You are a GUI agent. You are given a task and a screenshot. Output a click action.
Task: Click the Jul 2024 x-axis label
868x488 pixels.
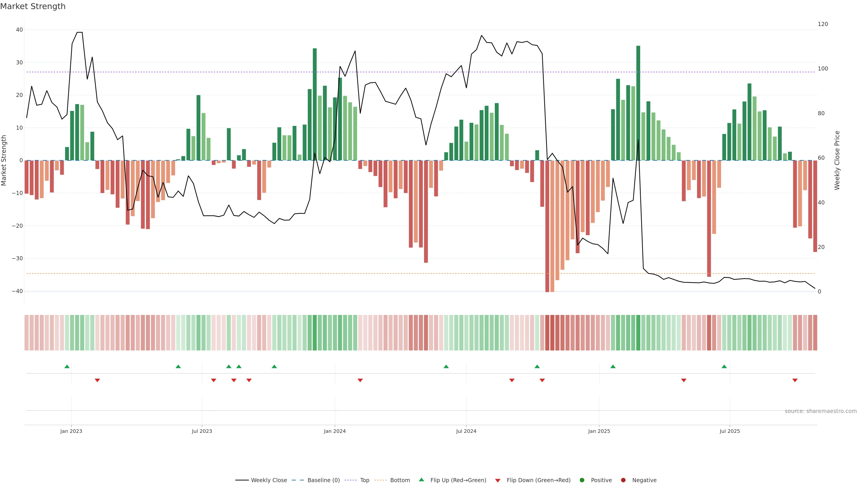point(466,431)
